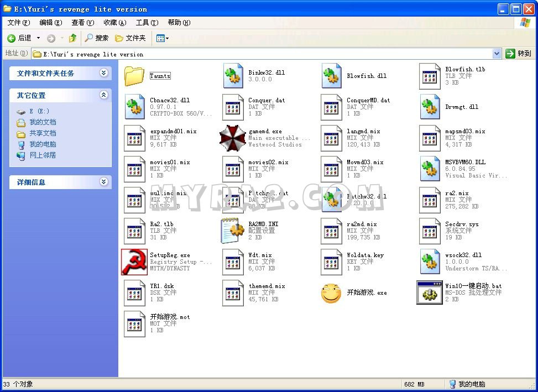Collapse the 其它位置 panel
This screenshot has width=538, height=392.
[103, 95]
